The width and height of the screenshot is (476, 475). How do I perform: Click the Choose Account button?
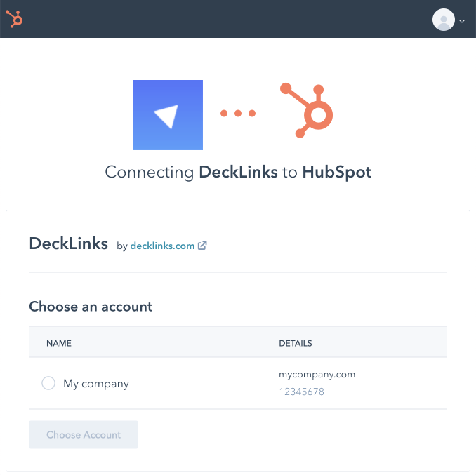coord(84,435)
